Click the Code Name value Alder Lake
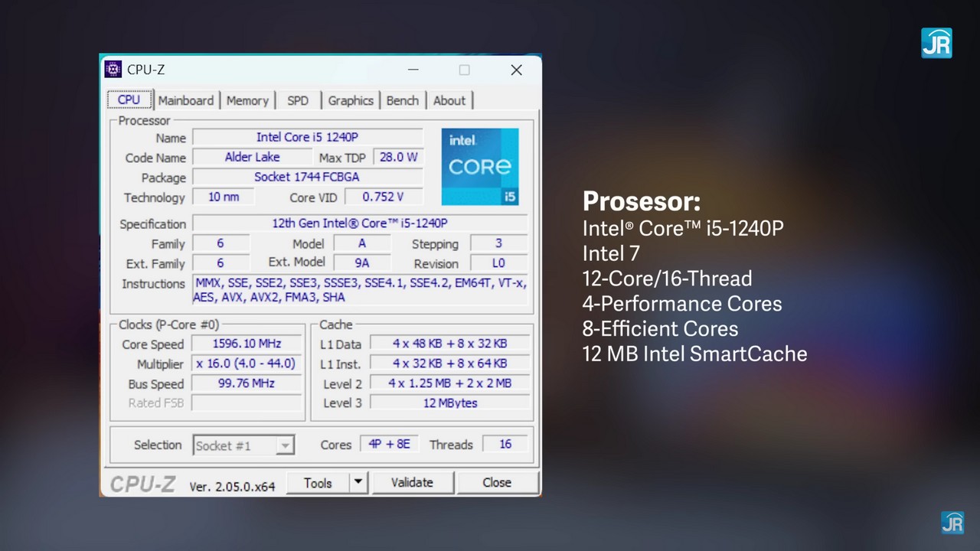Image resolution: width=980 pixels, height=551 pixels. click(x=252, y=157)
